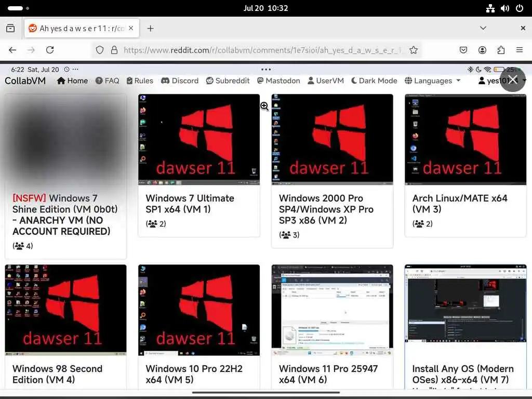
Task: Open the yes101 user account dropdown
Action: point(502,81)
